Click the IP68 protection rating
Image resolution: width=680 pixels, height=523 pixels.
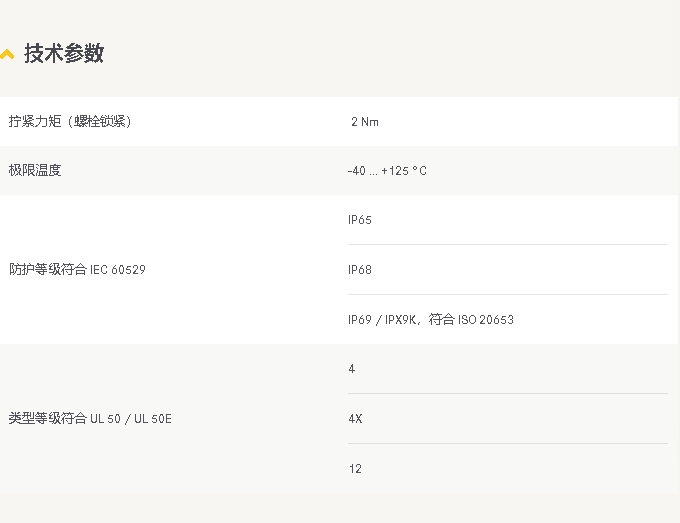pos(360,270)
